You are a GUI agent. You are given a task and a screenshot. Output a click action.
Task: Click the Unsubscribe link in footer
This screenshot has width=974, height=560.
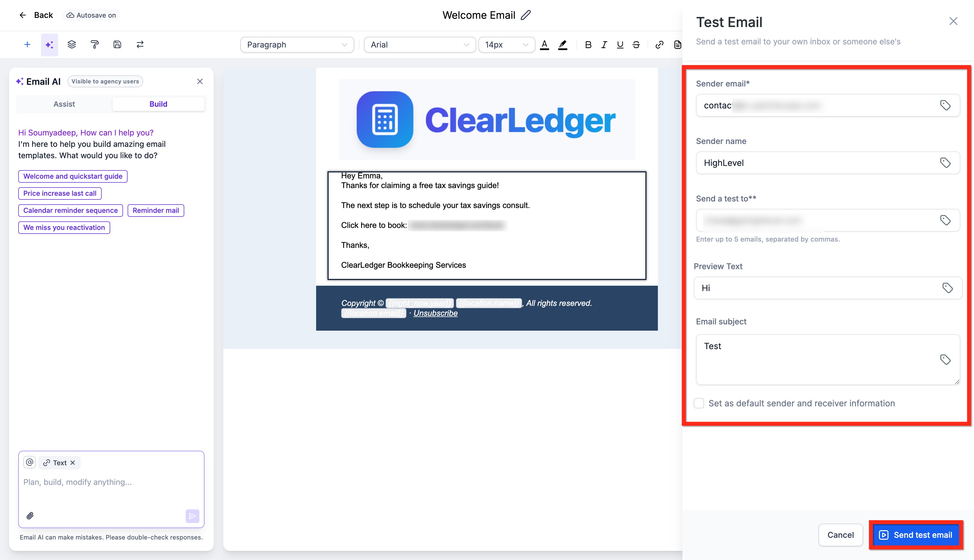pyautogui.click(x=435, y=313)
